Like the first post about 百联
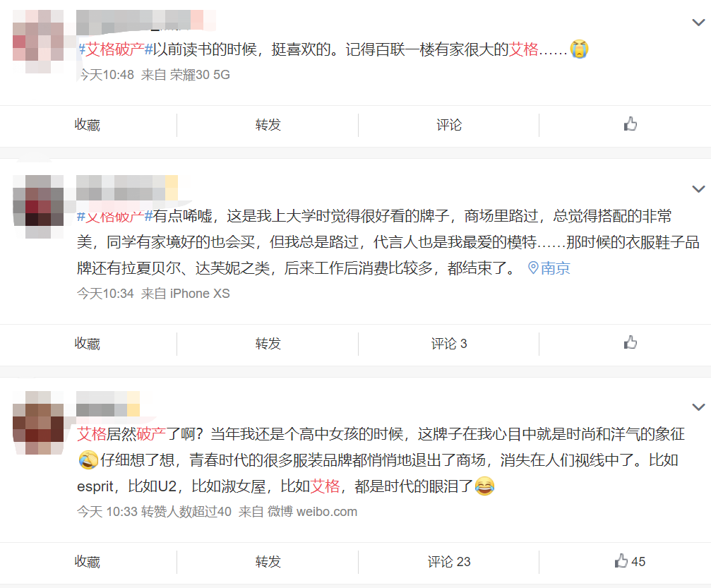This screenshot has width=711, height=588. pyautogui.click(x=631, y=124)
